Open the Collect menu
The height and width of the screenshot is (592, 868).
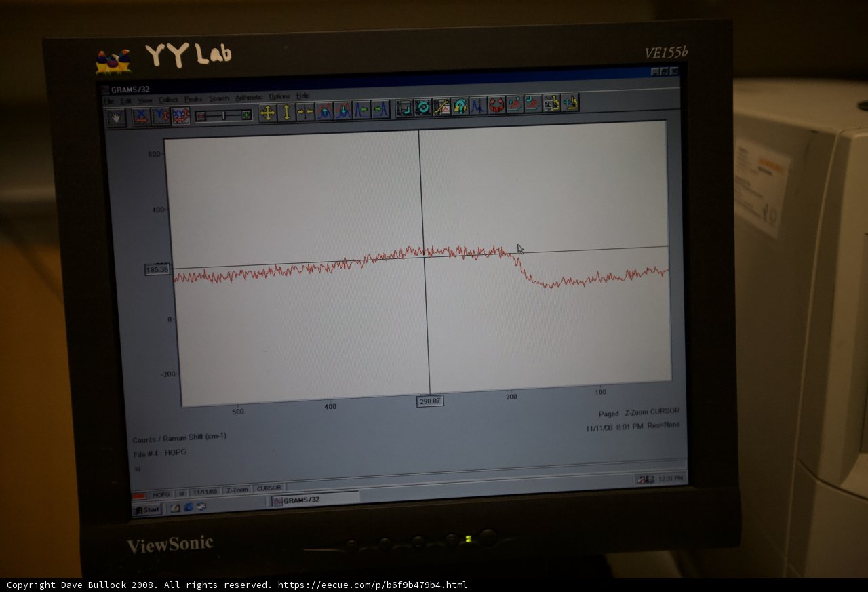tap(168, 100)
